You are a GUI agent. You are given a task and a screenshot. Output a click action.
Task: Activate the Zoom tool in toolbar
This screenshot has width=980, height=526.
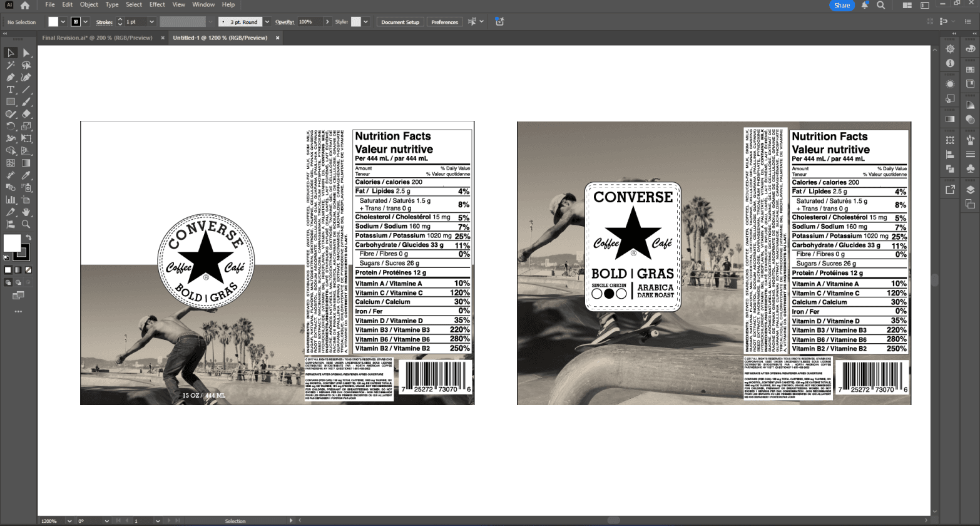click(x=26, y=224)
